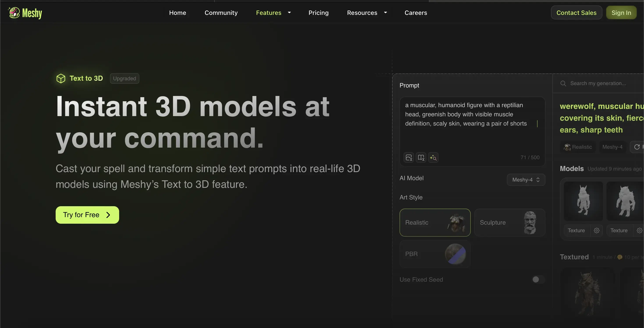Click the image-to-prompt icon in prompt box
This screenshot has height=328, width=644.
click(x=409, y=157)
